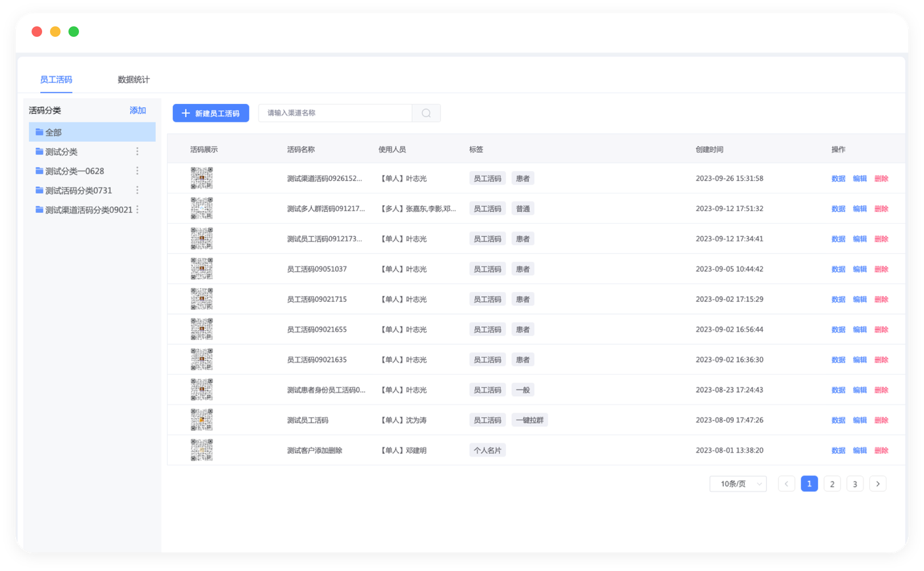Select the 测试活码分类0731 folder
The width and height of the screenshot is (924, 571).
click(x=79, y=190)
